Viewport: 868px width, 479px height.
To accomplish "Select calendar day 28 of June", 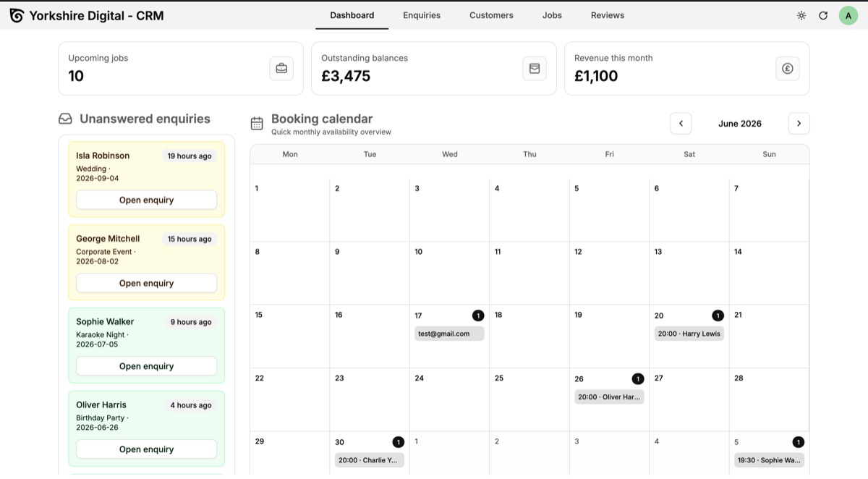I will point(769,399).
